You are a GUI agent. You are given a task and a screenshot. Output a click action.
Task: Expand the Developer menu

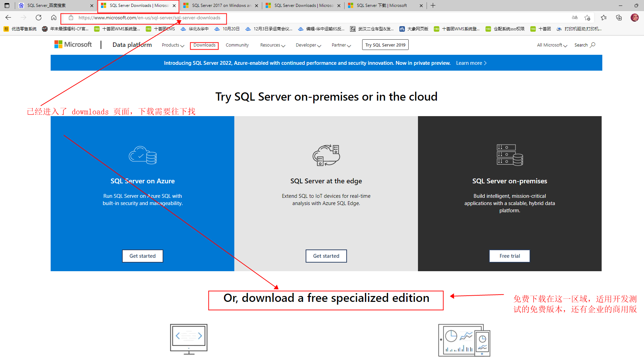click(x=308, y=45)
